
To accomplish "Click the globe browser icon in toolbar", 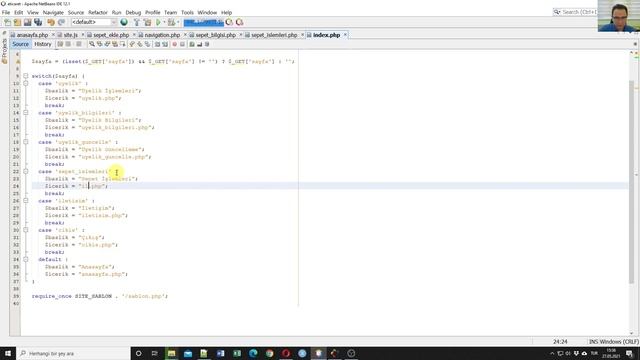I will (x=124, y=22).
